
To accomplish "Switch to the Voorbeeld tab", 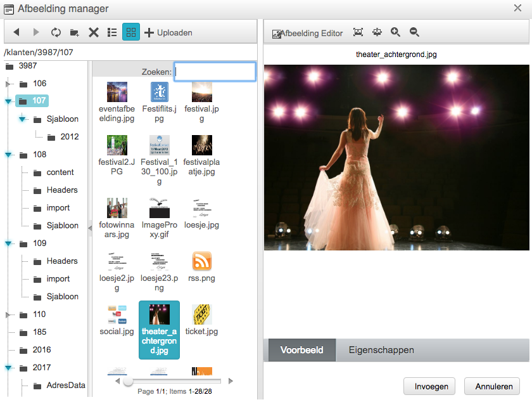I will tap(302, 350).
